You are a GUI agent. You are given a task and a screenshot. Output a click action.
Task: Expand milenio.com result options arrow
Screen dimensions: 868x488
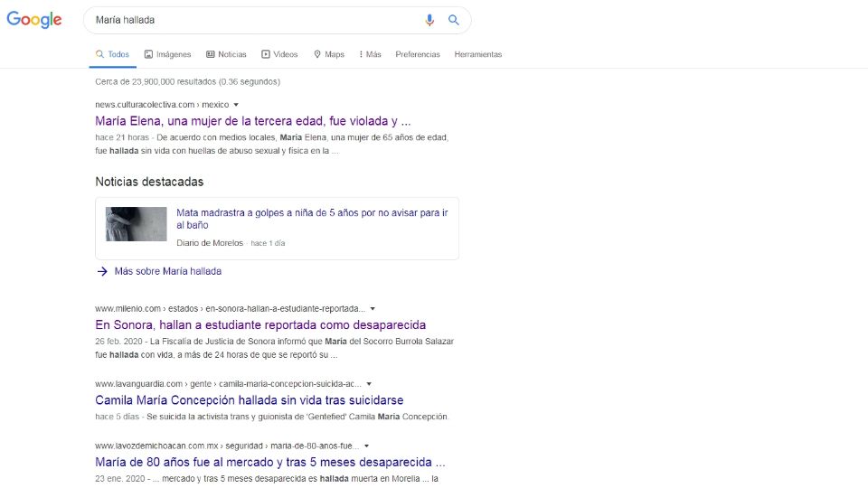click(x=373, y=308)
